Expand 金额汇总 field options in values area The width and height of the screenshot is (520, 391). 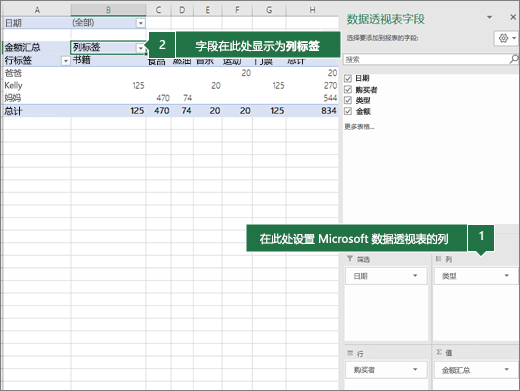(507, 369)
